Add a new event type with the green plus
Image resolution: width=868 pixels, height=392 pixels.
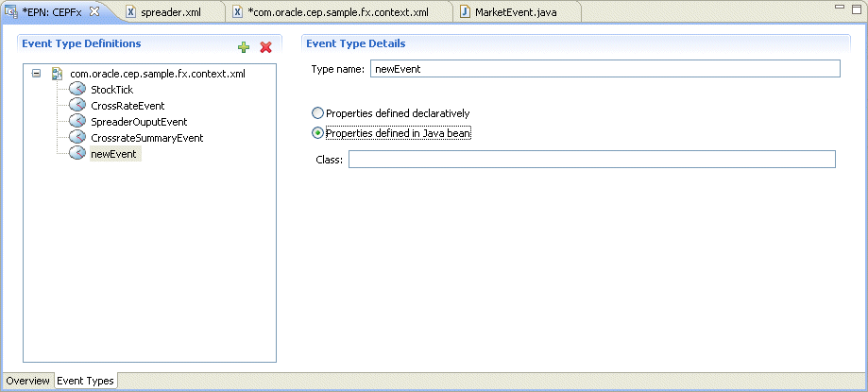tap(244, 47)
